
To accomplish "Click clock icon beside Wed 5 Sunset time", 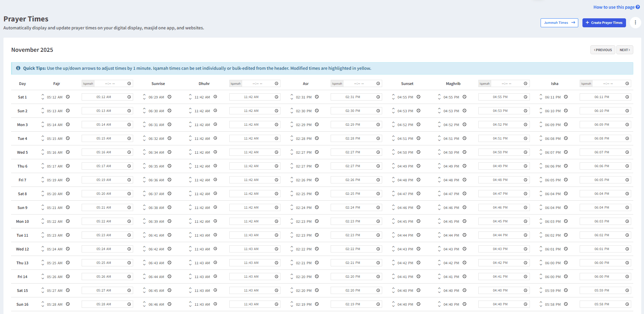I will tap(418, 152).
